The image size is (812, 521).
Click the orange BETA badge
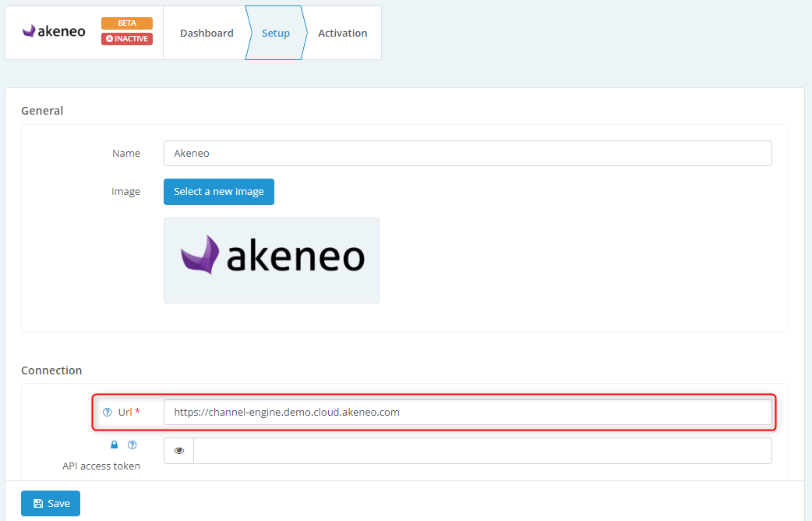[126, 23]
